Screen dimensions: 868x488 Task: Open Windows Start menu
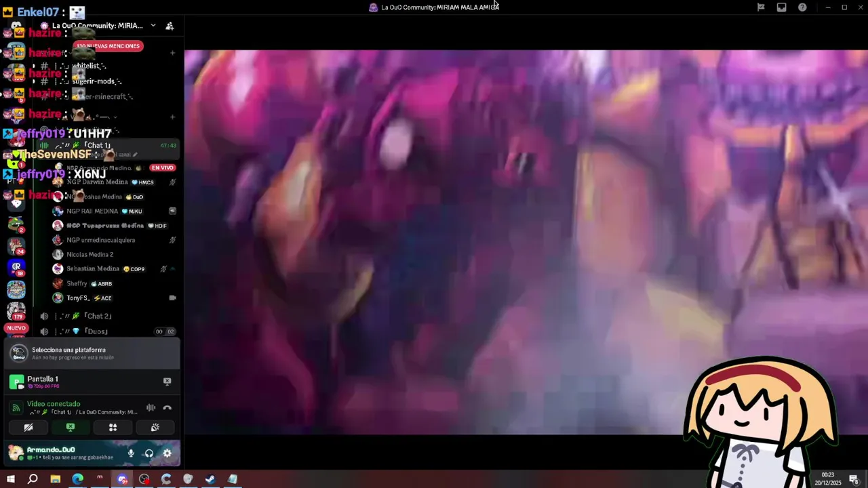pos(11,479)
